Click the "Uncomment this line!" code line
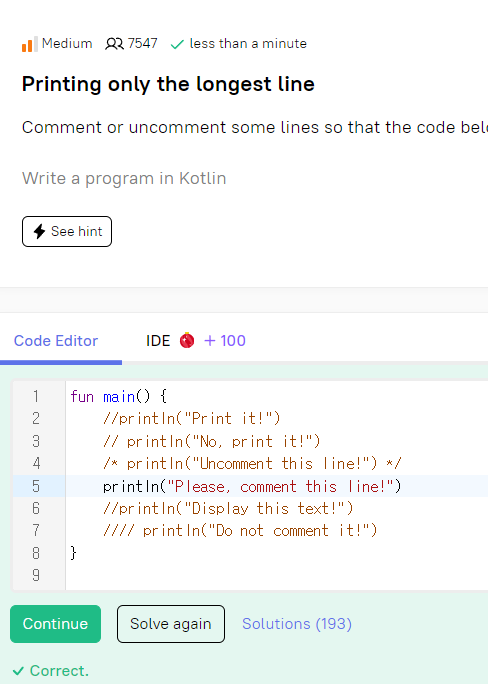 (252, 463)
